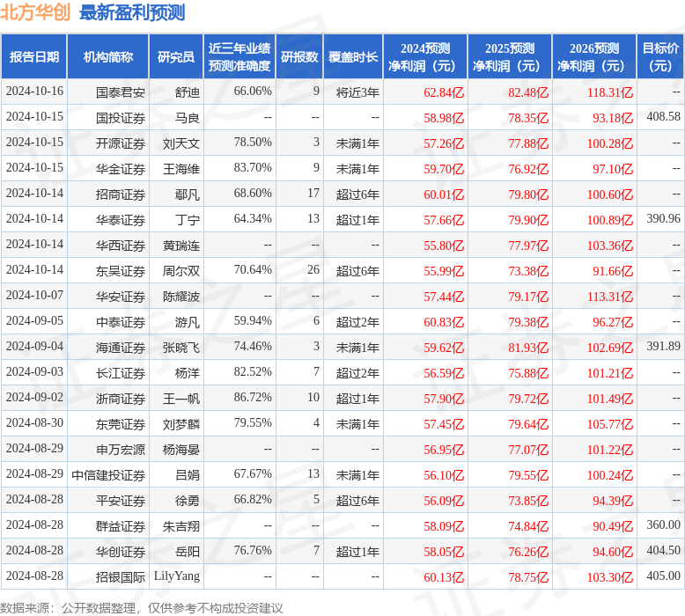Select the 机构简称 column header
The width and height of the screenshot is (685, 616).
coord(108,56)
